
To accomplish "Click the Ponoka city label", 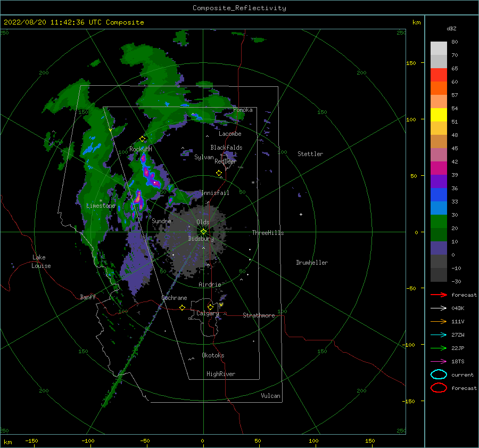I will click(243, 110).
